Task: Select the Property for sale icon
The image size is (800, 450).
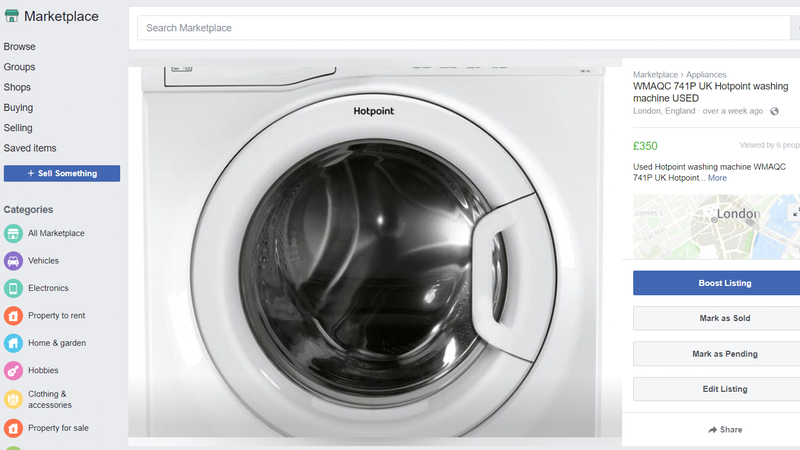Action: coord(13,428)
